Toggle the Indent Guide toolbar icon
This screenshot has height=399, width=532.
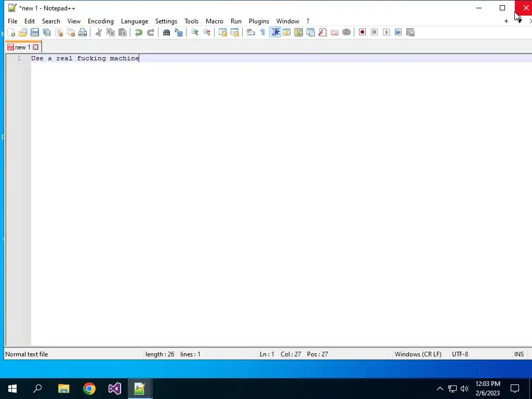point(275,32)
